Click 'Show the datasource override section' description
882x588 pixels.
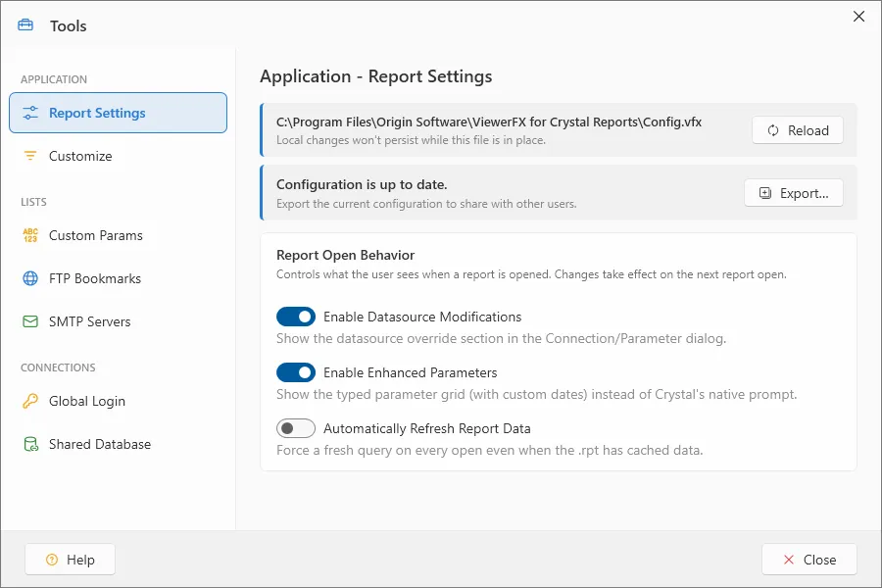pyautogui.click(x=501, y=339)
